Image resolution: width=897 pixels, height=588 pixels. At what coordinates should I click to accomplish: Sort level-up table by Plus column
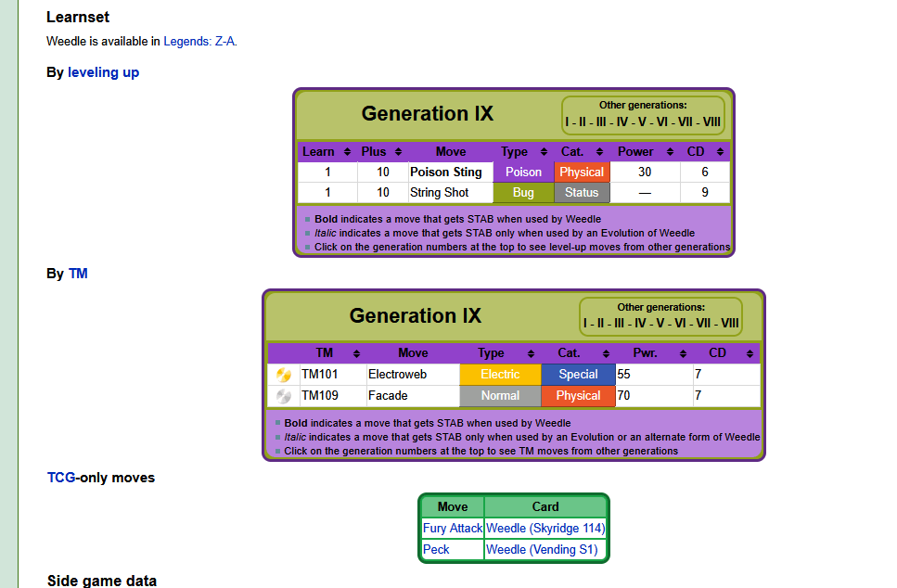(398, 151)
